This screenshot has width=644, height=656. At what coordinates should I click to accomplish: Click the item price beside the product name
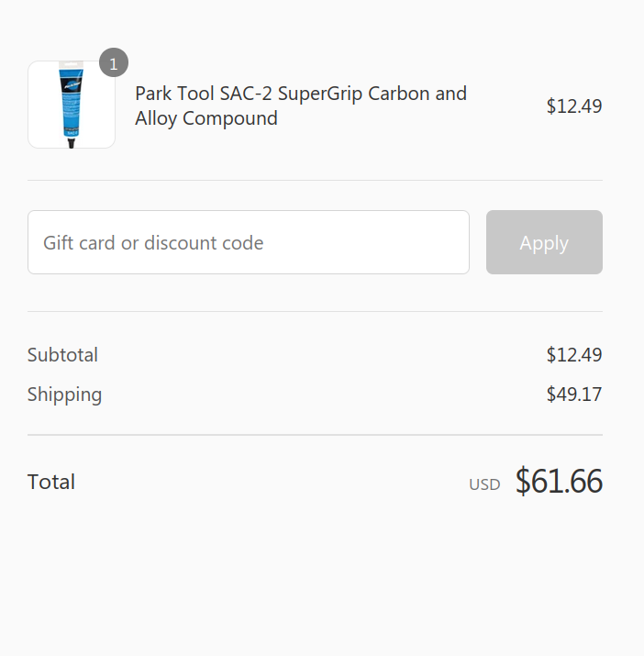573,106
